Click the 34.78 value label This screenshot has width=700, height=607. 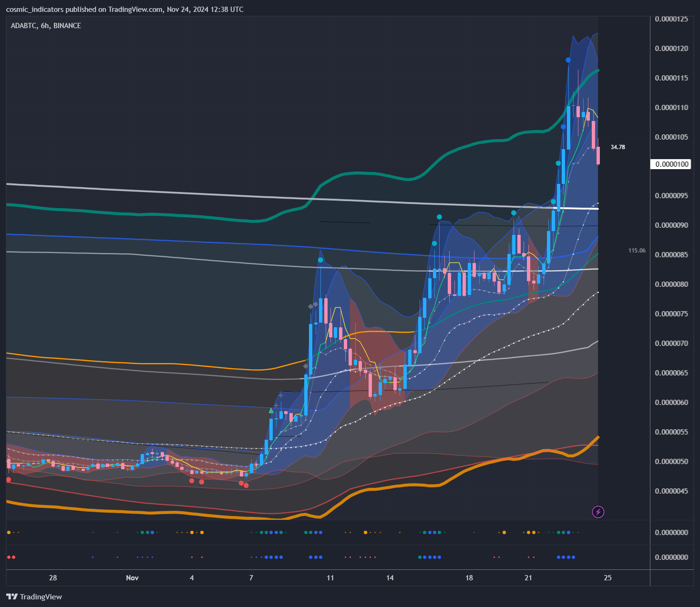pos(618,147)
